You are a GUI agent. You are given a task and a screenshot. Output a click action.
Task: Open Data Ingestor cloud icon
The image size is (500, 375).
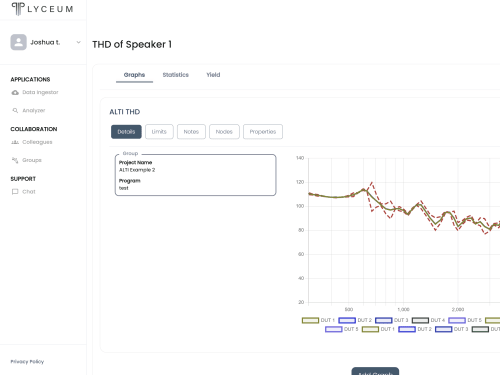[x=15, y=92]
